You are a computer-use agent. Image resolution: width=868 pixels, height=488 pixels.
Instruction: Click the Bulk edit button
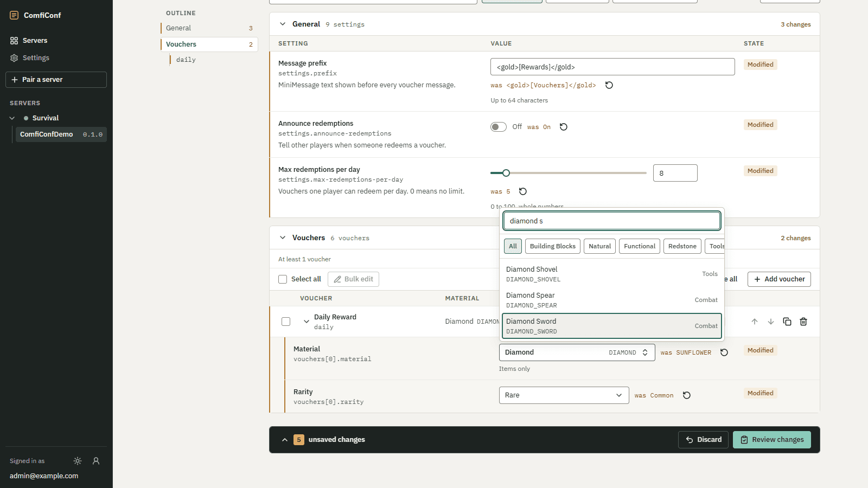(x=353, y=279)
